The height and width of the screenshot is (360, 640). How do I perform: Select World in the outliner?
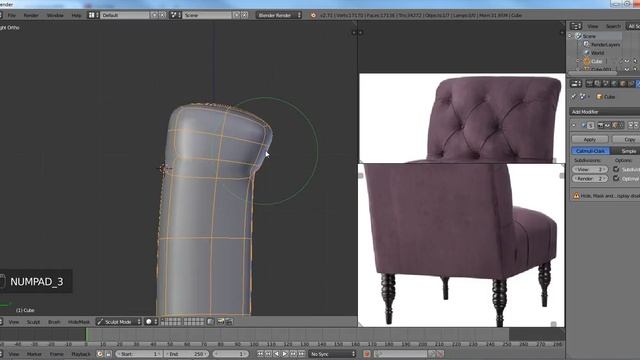coord(597,53)
